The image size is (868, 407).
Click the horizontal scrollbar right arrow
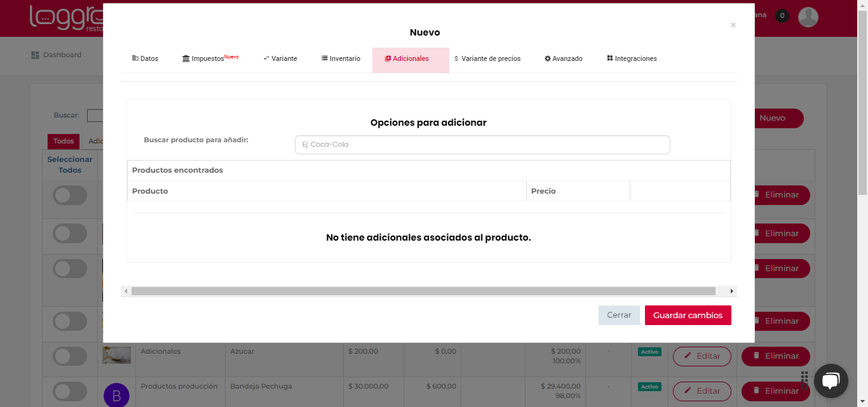[732, 291]
